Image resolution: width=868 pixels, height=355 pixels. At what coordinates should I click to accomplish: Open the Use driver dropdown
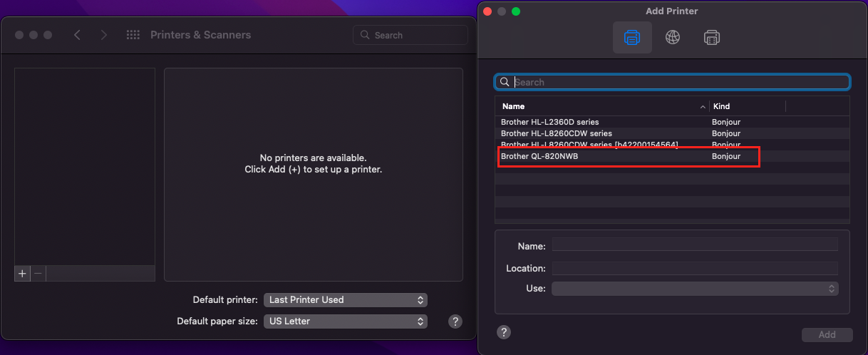[695, 289]
